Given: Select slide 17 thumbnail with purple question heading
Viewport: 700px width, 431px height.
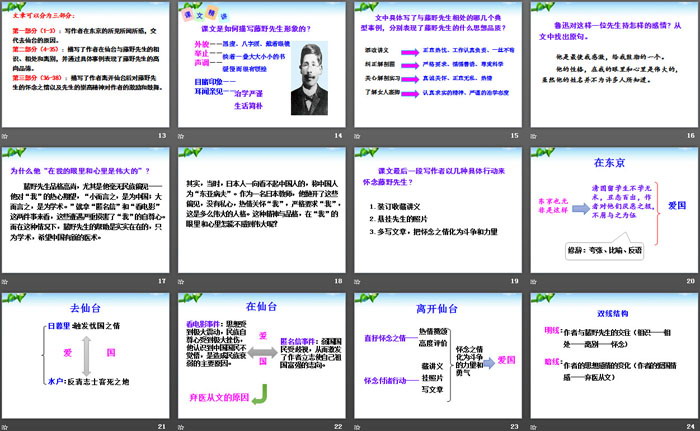Looking at the screenshot, I should coord(85,210).
